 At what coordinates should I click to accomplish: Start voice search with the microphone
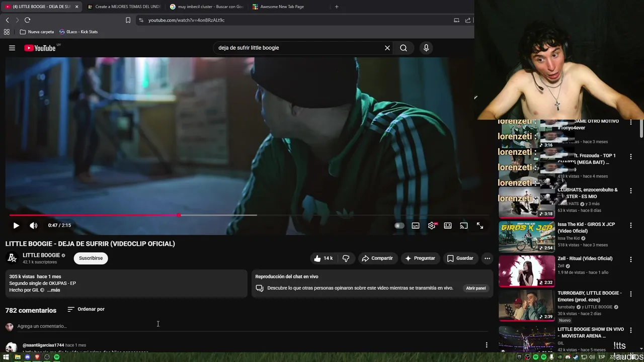coord(426,48)
